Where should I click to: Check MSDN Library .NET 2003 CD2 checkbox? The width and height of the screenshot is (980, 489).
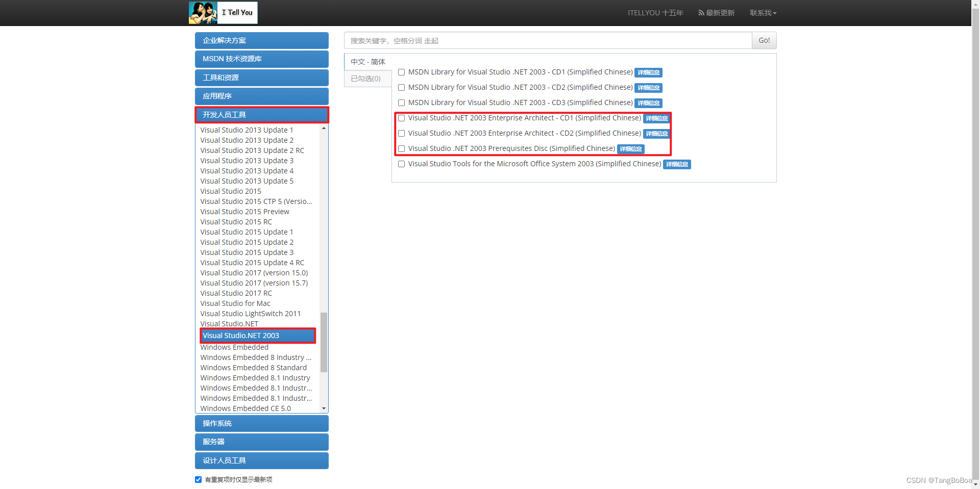click(x=402, y=88)
